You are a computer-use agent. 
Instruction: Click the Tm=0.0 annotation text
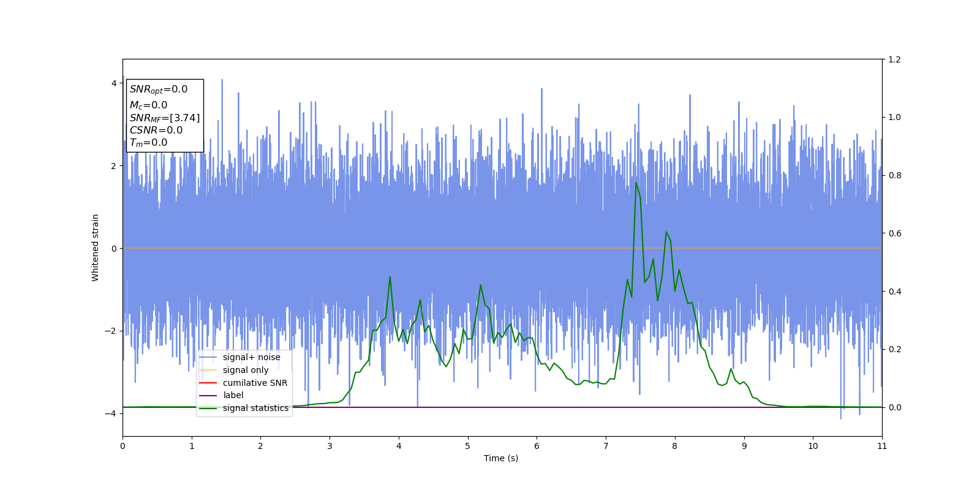pyautogui.click(x=148, y=143)
